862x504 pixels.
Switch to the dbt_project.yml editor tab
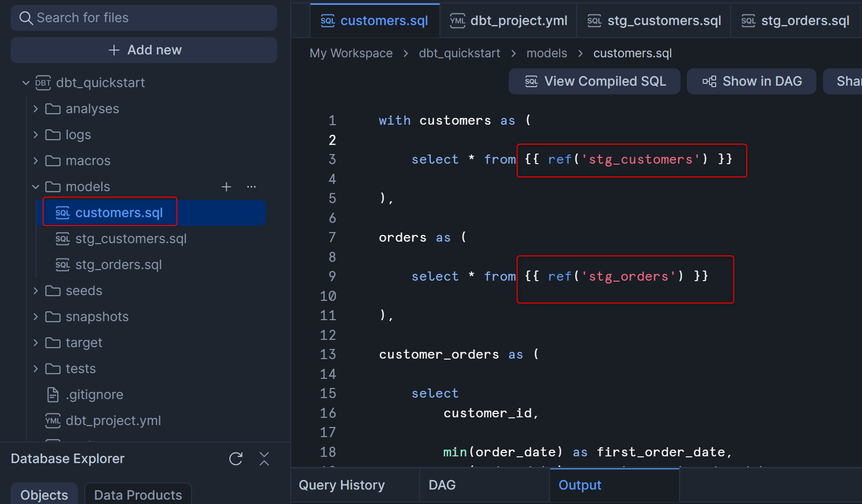tap(508, 21)
